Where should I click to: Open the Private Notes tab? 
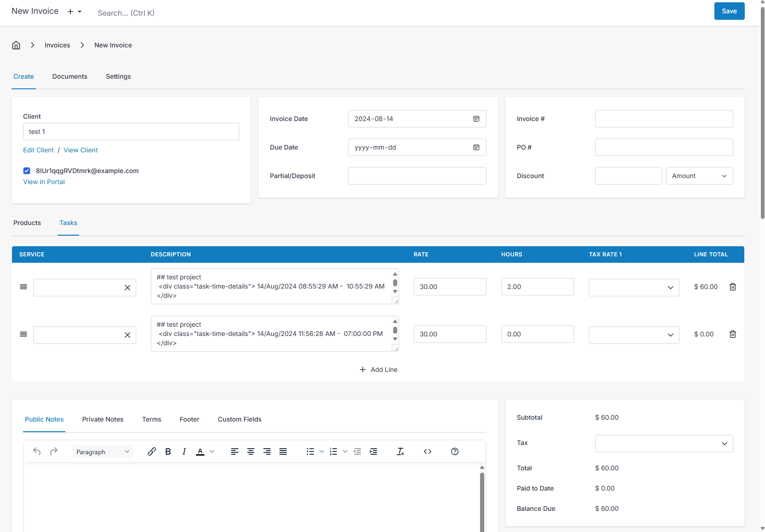[103, 419]
